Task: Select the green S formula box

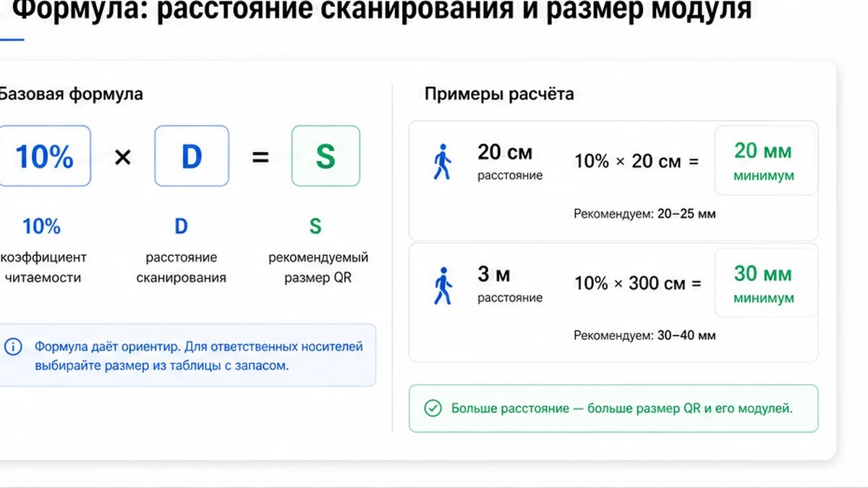Action: 325,156
